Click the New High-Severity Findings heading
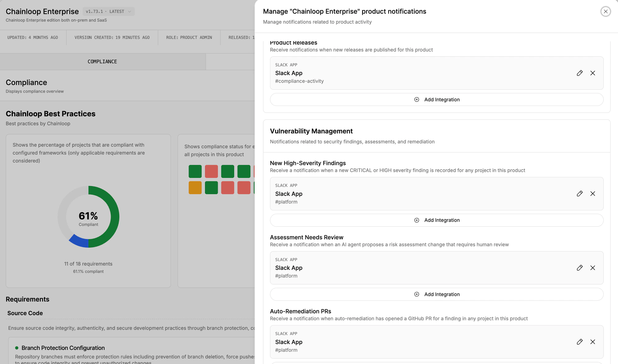The image size is (618, 364). click(308, 163)
